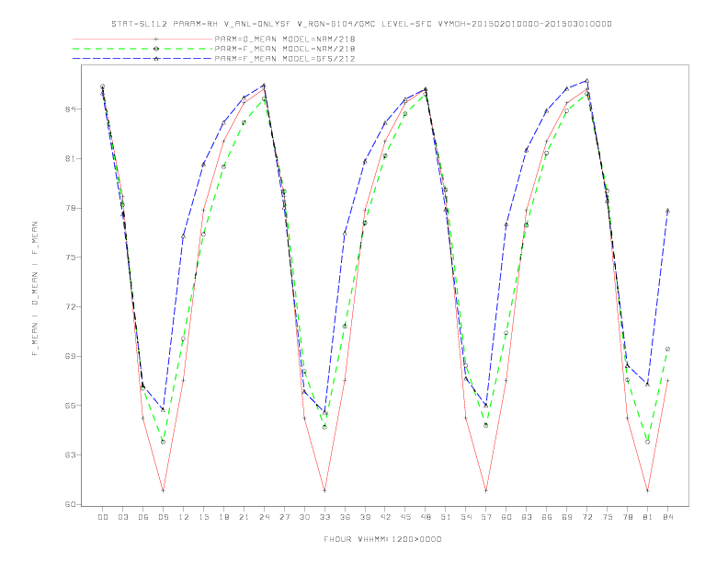This screenshot has height=563, width=728.
Task: Click x-axis forecast hour label 30
Action: (304, 517)
